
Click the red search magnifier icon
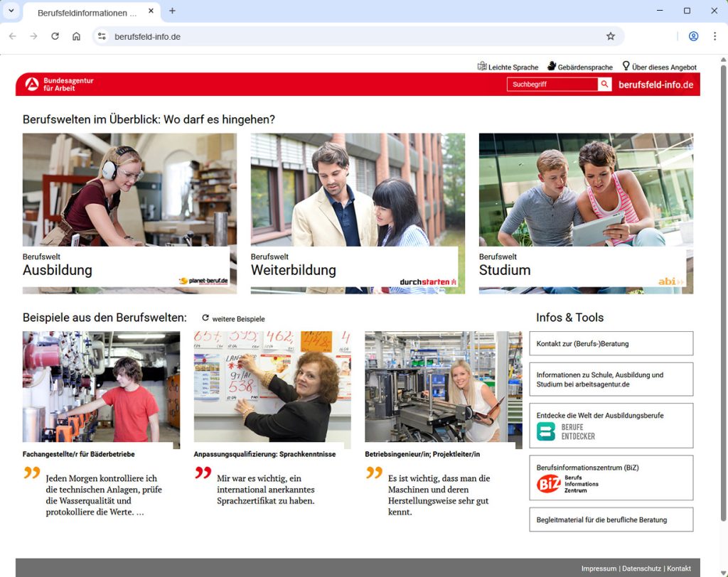(605, 84)
